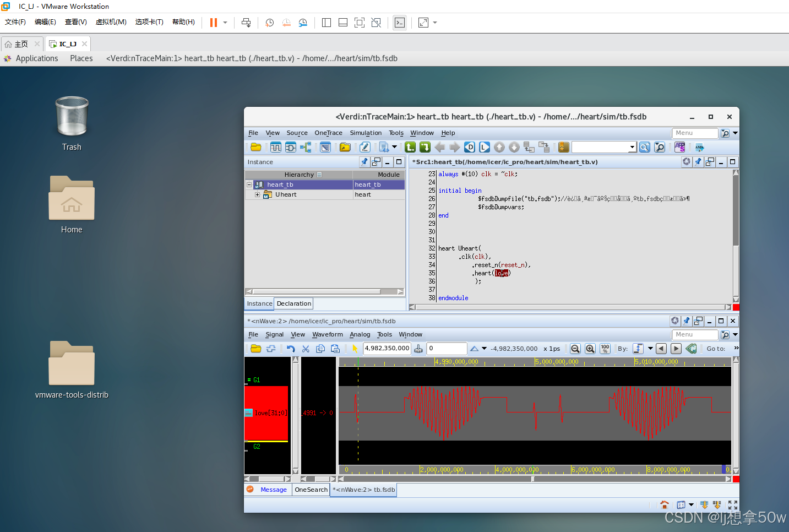Open the By dropdown arrow in nWave toolbar
Image resolution: width=789 pixels, height=532 pixels.
coord(650,348)
